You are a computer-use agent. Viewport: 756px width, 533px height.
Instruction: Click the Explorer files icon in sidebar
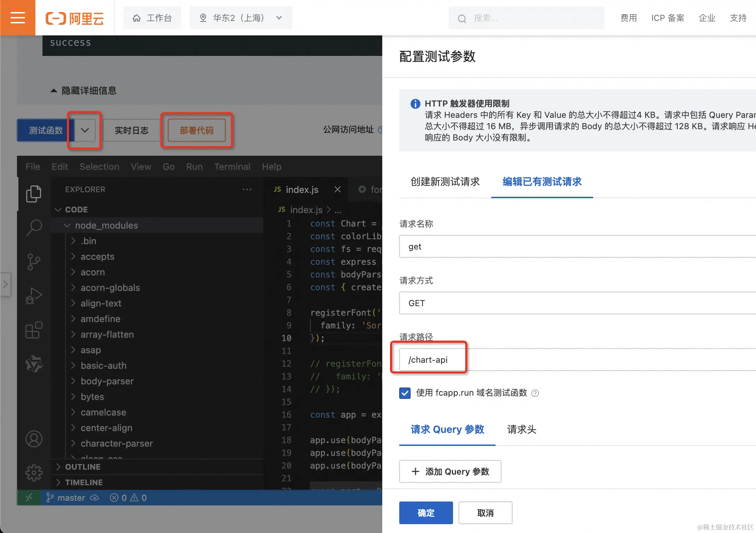click(x=34, y=194)
